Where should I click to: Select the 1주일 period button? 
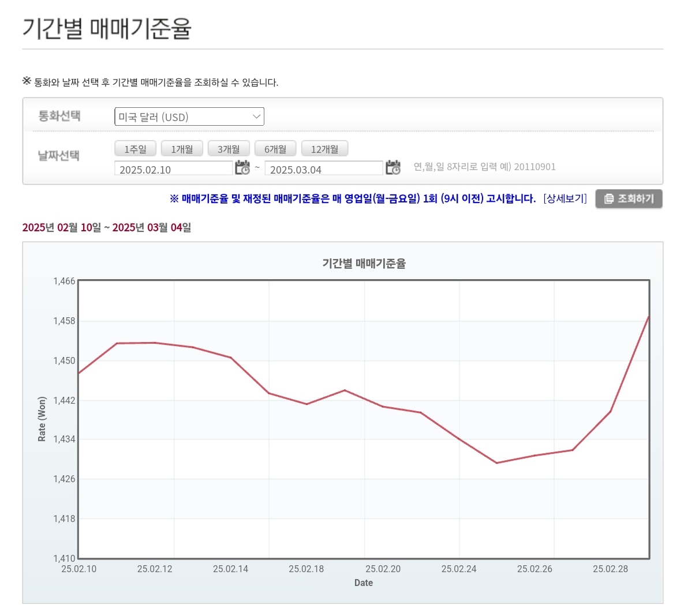[135, 149]
